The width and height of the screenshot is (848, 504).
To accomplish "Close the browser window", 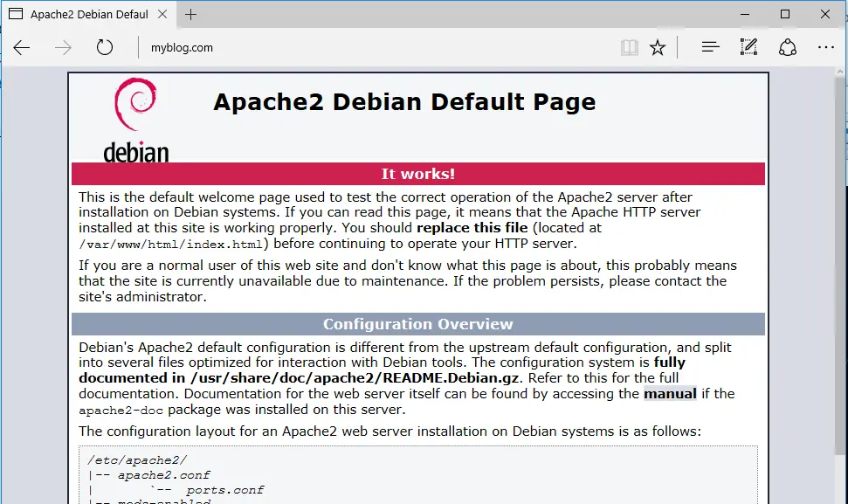I will [825, 15].
